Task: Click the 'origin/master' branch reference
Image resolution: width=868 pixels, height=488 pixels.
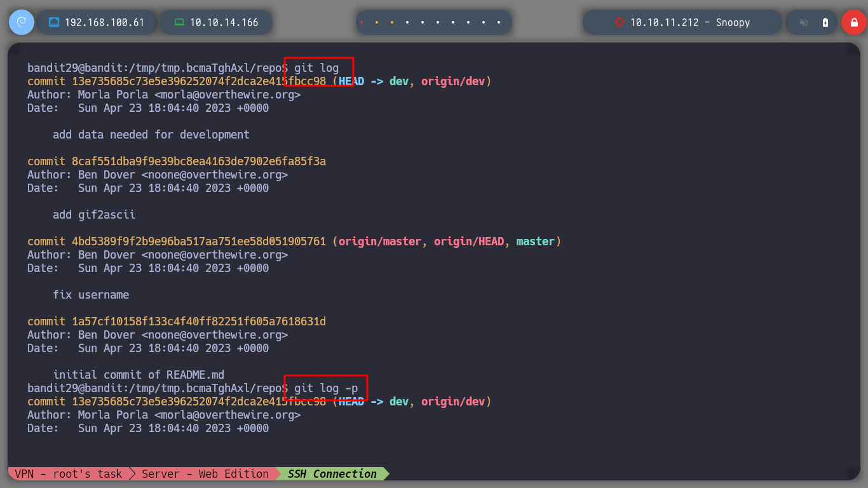Action: [x=380, y=241]
